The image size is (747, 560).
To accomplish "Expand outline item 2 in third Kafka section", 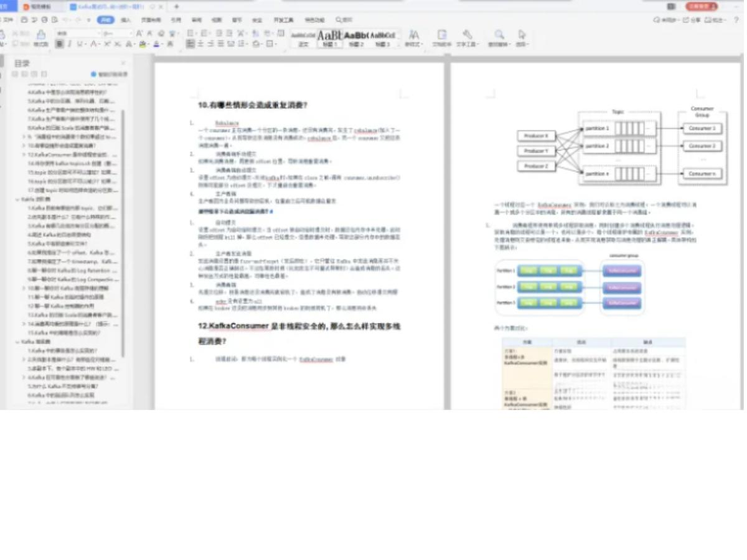I will click(24, 360).
